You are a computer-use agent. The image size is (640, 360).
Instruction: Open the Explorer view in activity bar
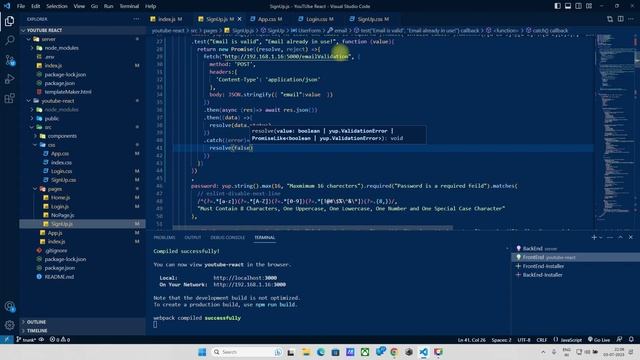pos(9,21)
